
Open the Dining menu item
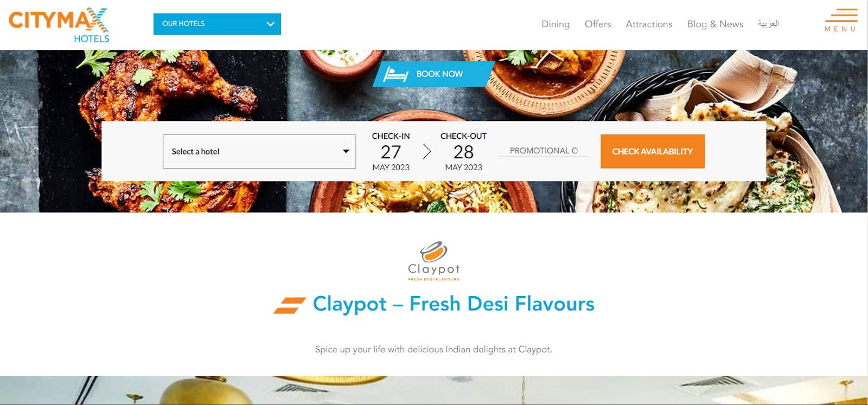[x=556, y=24]
